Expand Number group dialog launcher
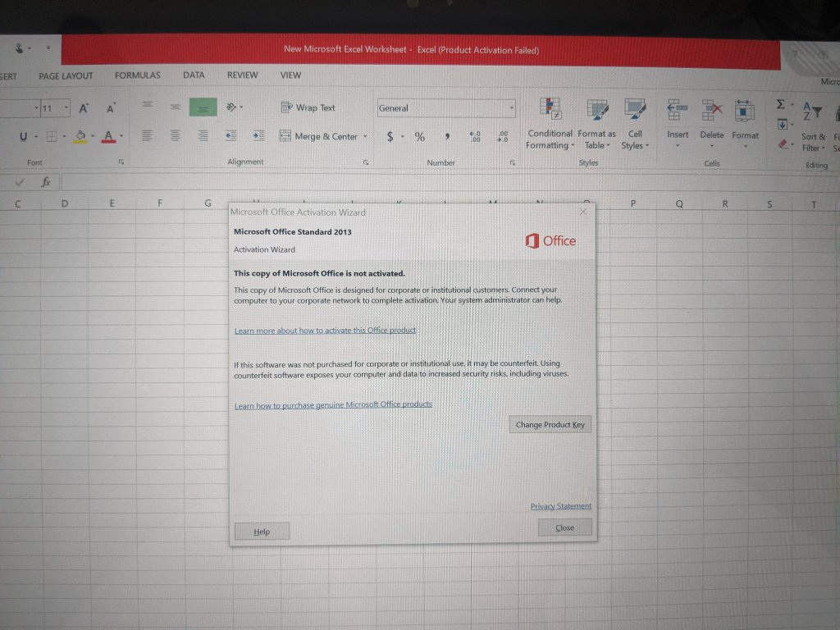Image resolution: width=840 pixels, height=630 pixels. tap(513, 163)
